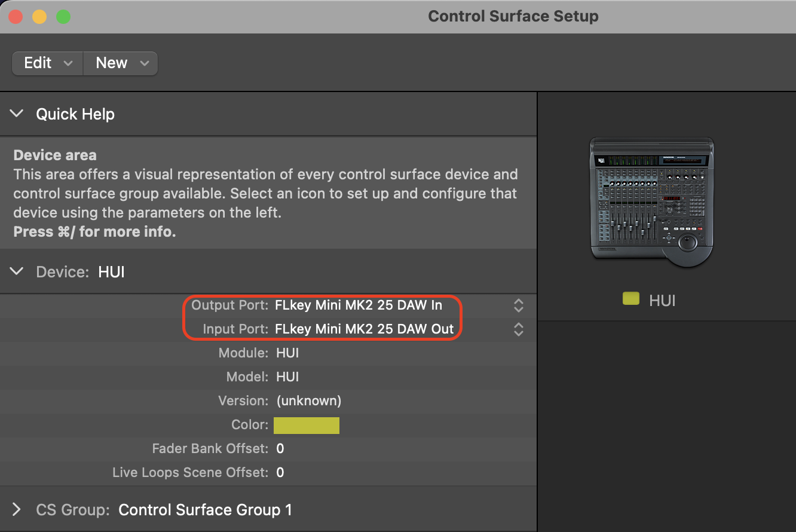The width and height of the screenshot is (796, 532).
Task: Click the Quick Help heading text
Action: pyautogui.click(x=75, y=114)
